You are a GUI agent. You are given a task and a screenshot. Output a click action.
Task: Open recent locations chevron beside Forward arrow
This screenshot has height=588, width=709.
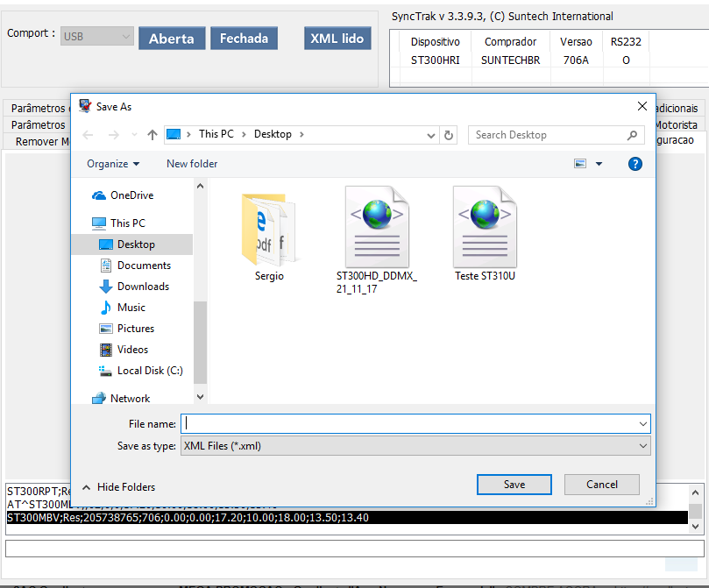pos(134,135)
